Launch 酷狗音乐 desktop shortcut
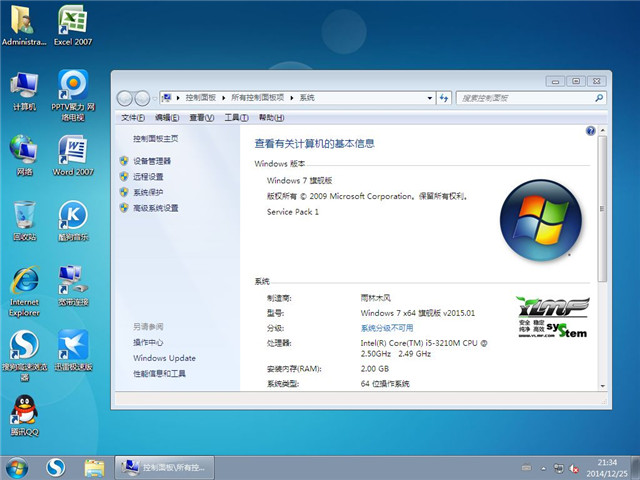The width and height of the screenshot is (640, 480). (73, 220)
